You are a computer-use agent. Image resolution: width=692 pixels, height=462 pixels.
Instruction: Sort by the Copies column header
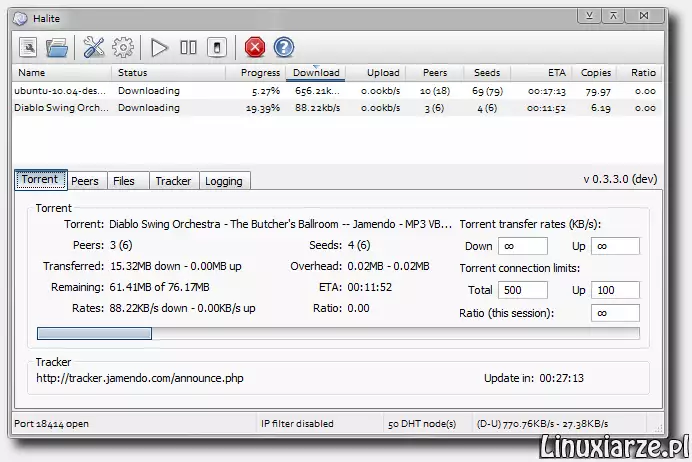[595, 73]
